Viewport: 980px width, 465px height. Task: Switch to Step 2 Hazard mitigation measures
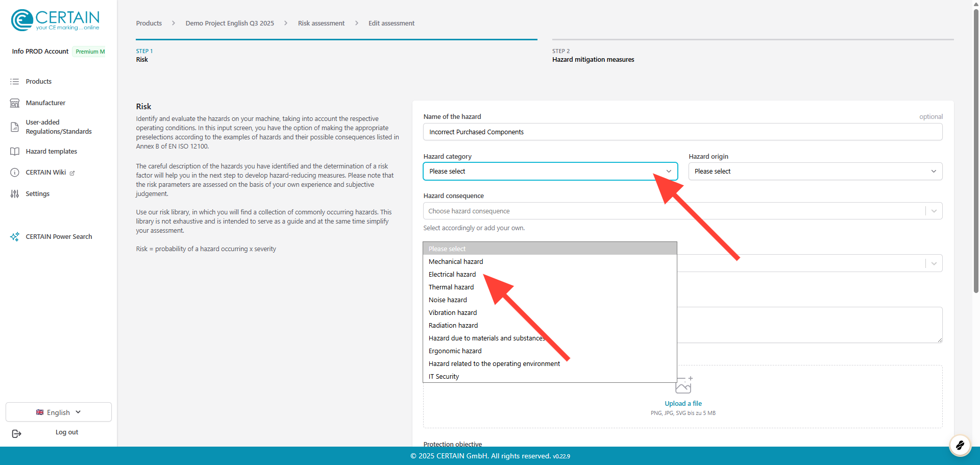(753, 52)
